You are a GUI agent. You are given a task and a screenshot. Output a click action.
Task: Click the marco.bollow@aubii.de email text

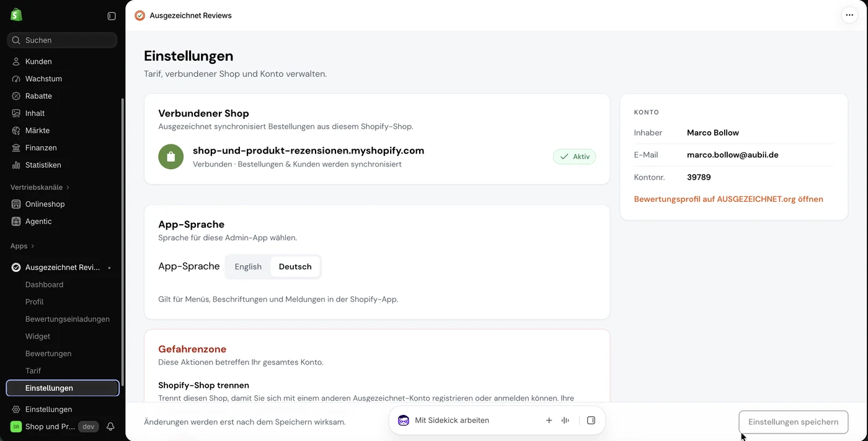pyautogui.click(x=733, y=155)
